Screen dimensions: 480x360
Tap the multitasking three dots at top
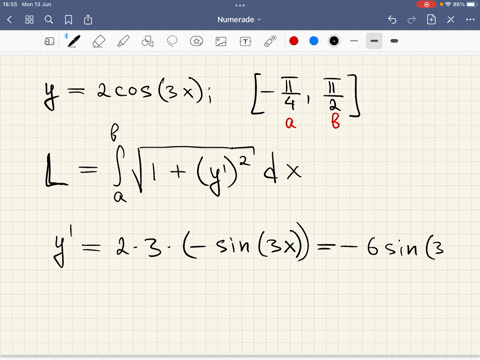(x=240, y=5)
